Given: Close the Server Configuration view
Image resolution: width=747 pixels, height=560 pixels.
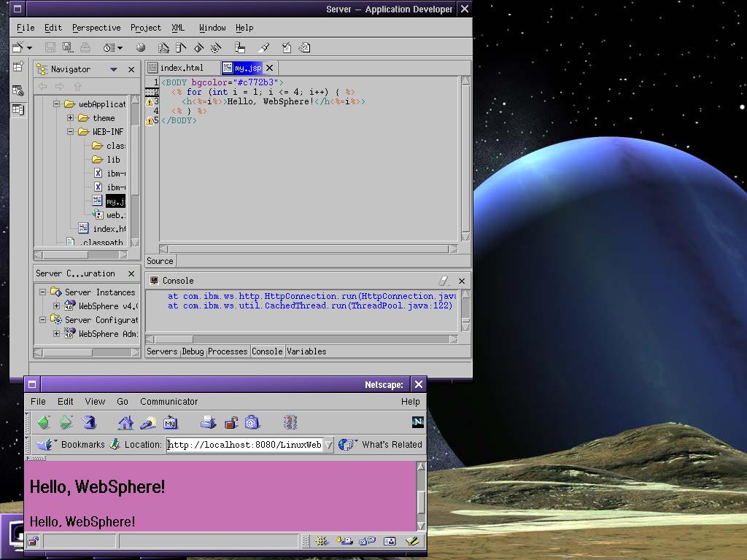Looking at the screenshot, I should (x=131, y=274).
